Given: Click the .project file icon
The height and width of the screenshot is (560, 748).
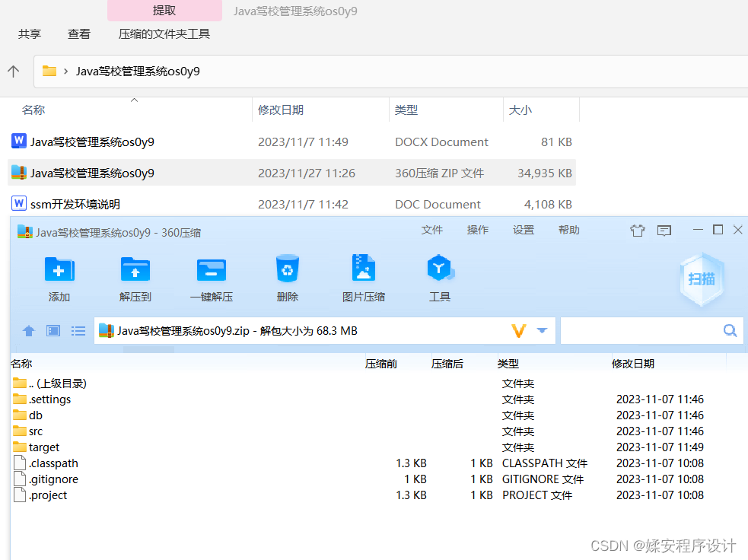Looking at the screenshot, I should 20,495.
